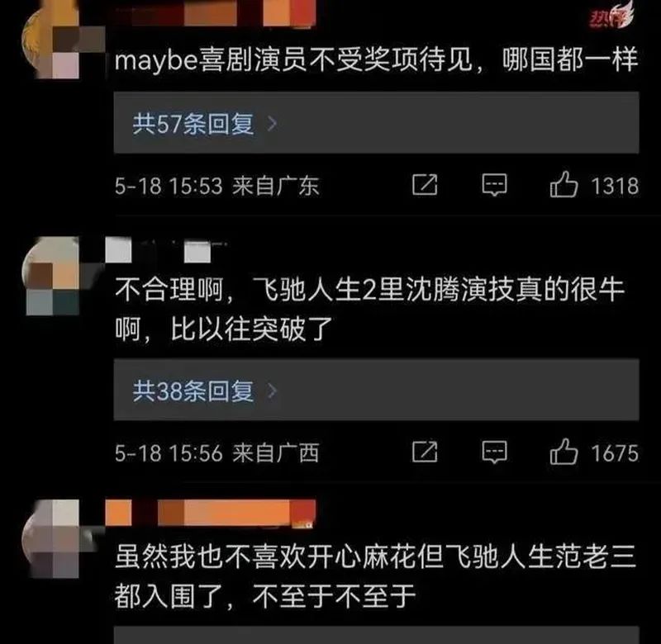This screenshot has width=661, height=644.
Task: Open the third commenter's orange username
Action: click(211, 513)
